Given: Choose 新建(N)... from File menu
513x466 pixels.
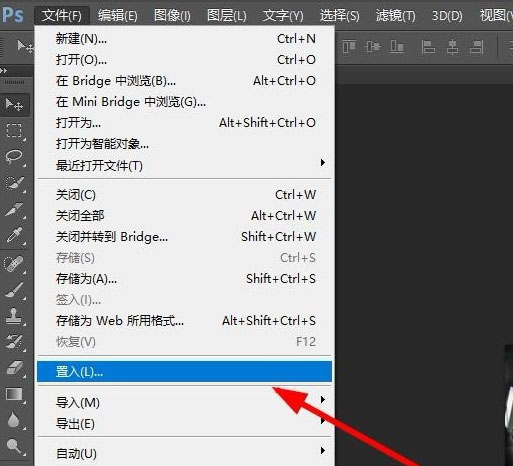Looking at the screenshot, I should 184,39.
